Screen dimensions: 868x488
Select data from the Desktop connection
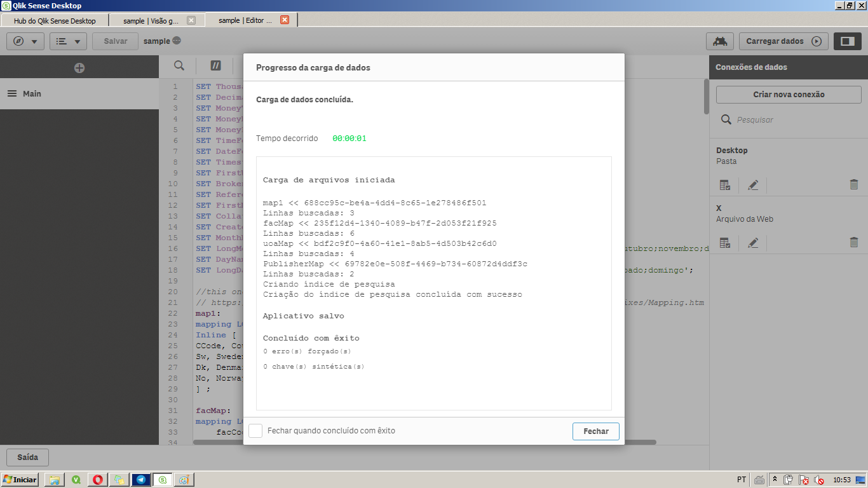click(x=725, y=185)
